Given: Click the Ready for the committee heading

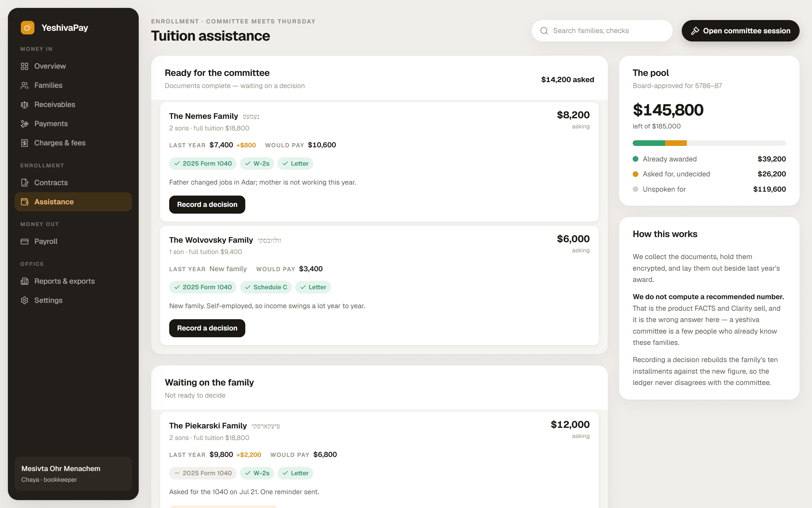Looking at the screenshot, I should [217, 73].
